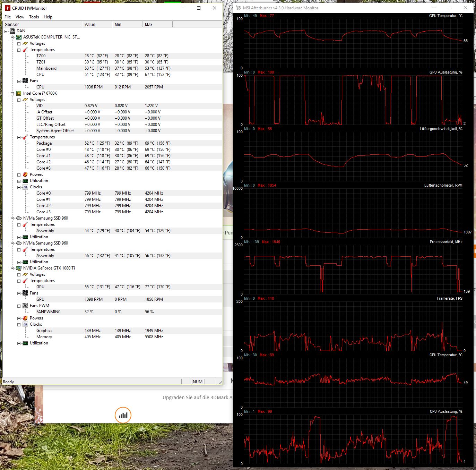Viewport: 476px width, 470px height.
Task: Collapse the ASUSTeK COMPUTER INC. node
Action: tap(12, 37)
